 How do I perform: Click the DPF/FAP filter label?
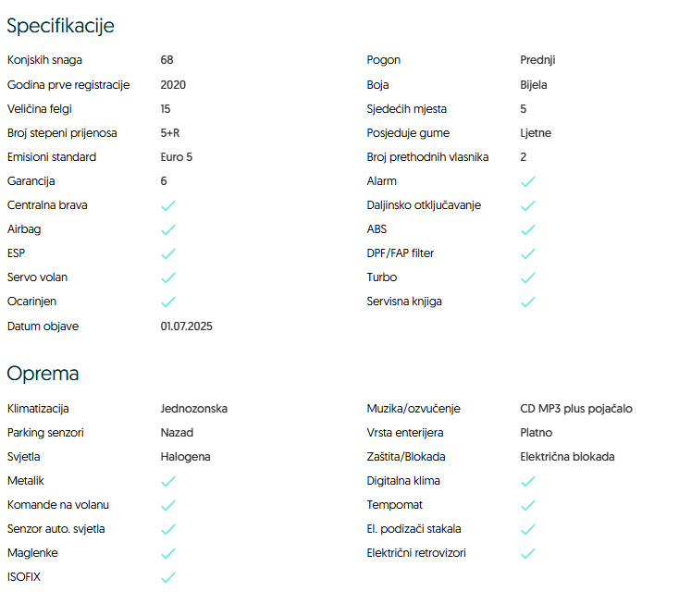pos(400,253)
